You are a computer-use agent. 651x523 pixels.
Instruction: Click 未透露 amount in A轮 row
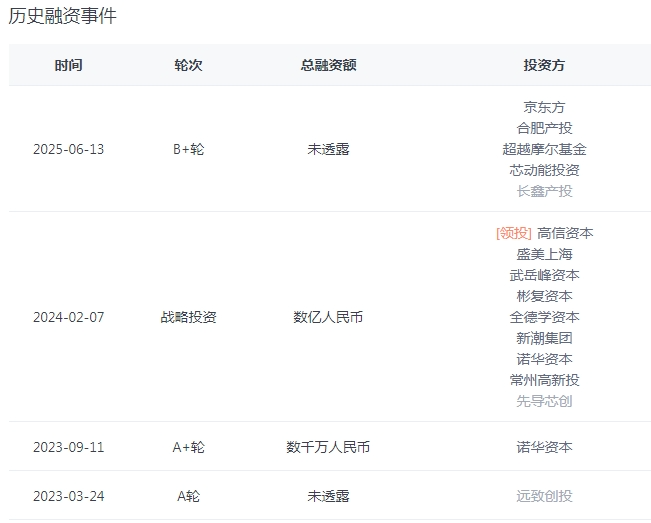328,496
